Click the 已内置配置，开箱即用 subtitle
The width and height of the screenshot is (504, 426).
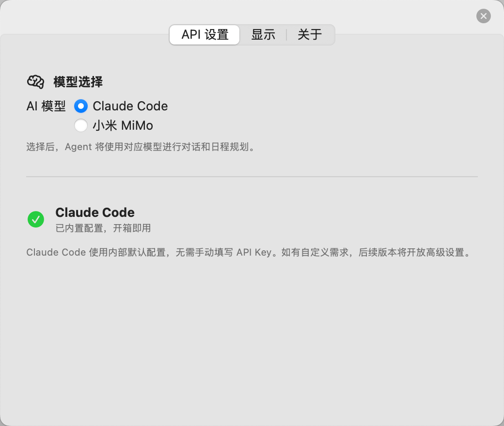click(103, 228)
